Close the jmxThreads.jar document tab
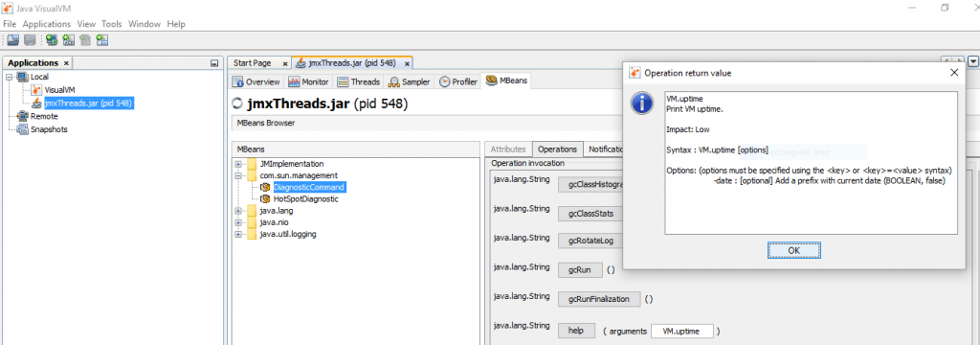Viewport: 980px width, 345px height. (x=407, y=64)
